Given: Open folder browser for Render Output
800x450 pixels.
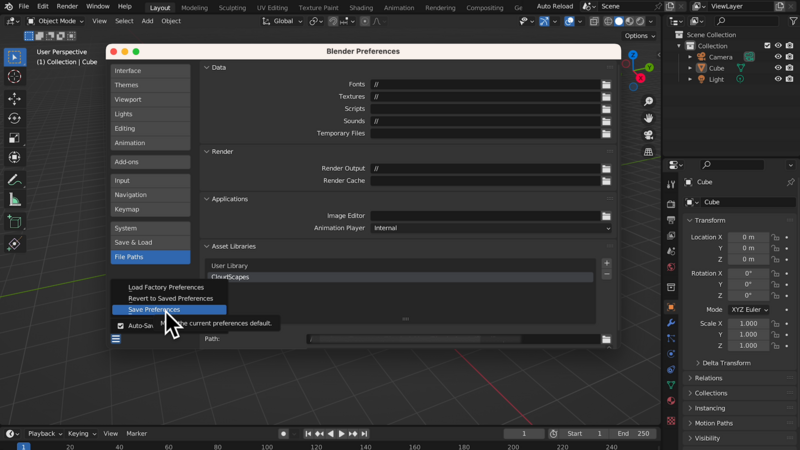Looking at the screenshot, I should (606, 169).
